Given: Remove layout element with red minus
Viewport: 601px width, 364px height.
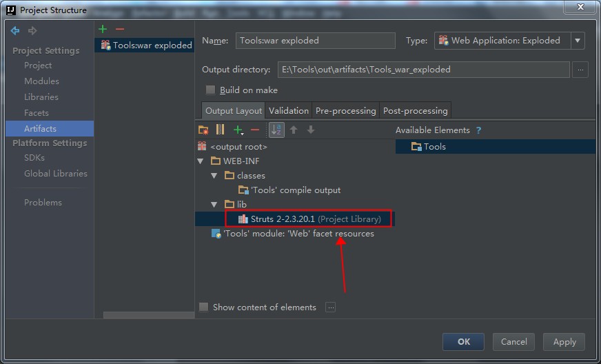Looking at the screenshot, I should pos(255,130).
